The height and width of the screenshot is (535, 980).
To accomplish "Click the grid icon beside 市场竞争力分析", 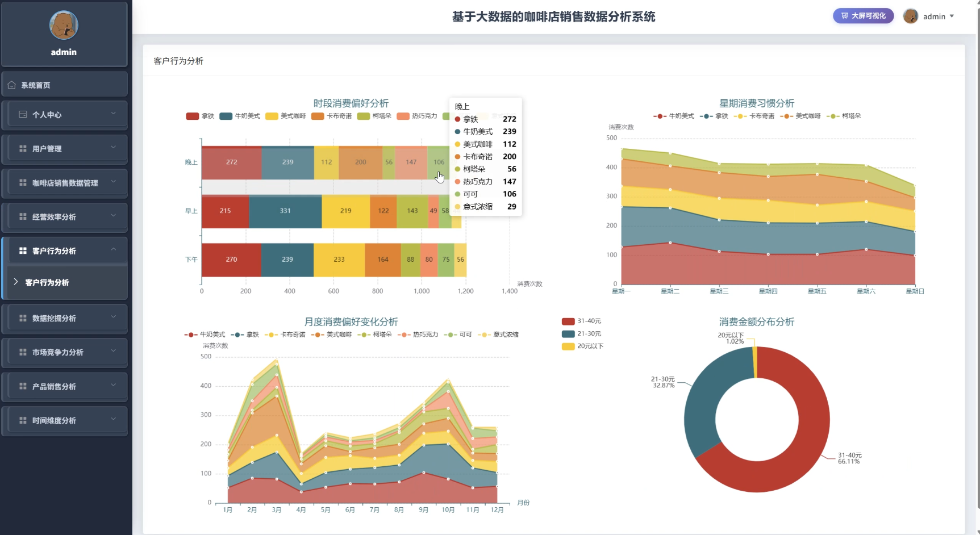I will (23, 353).
